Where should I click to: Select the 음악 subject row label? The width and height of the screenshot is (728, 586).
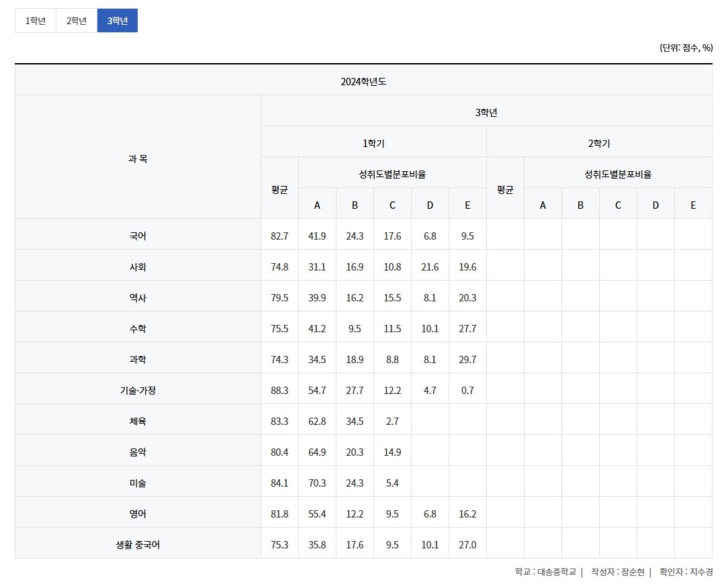[x=138, y=452]
